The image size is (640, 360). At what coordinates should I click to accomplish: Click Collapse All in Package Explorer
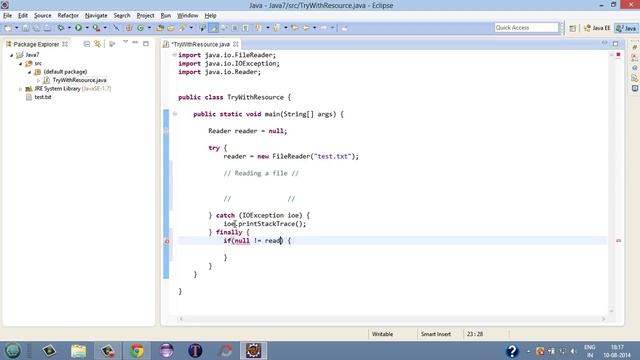pyautogui.click(x=87, y=44)
